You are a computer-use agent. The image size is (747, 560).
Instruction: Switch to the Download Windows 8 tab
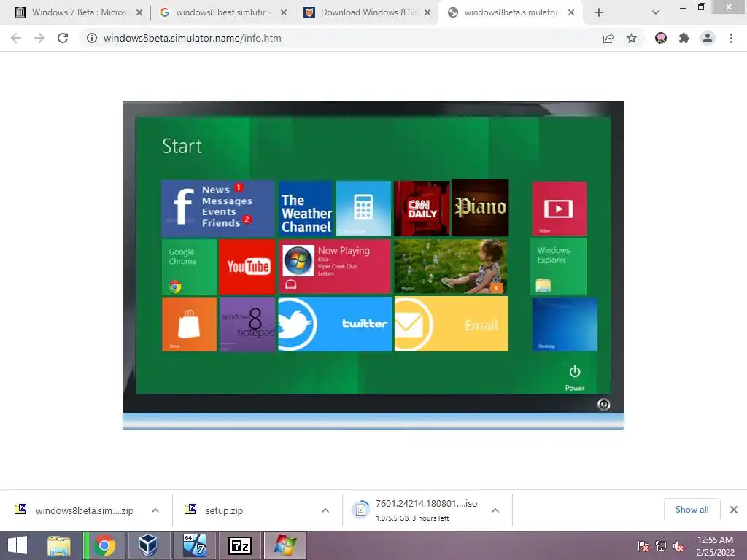[x=366, y=12]
